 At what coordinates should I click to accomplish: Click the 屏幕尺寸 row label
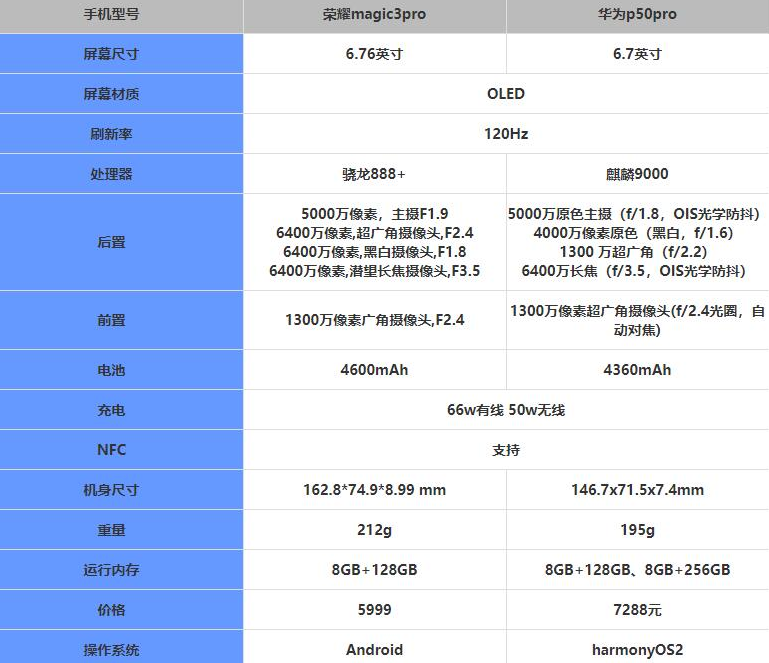coord(111,54)
